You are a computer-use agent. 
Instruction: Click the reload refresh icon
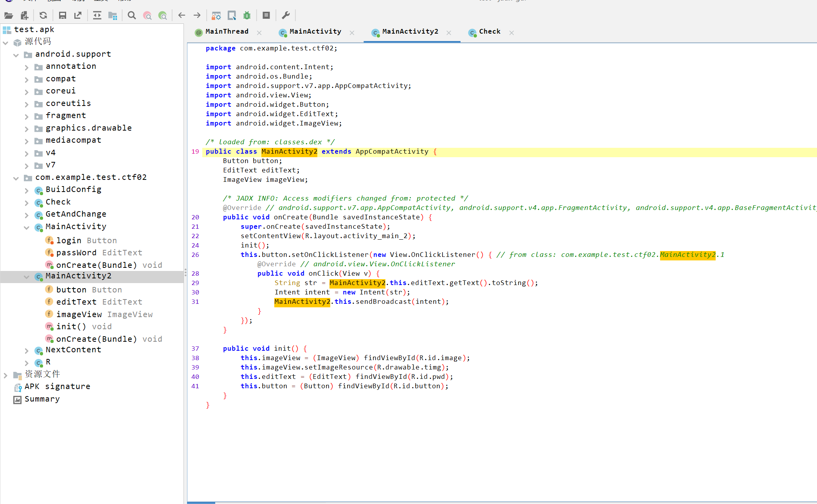click(43, 16)
